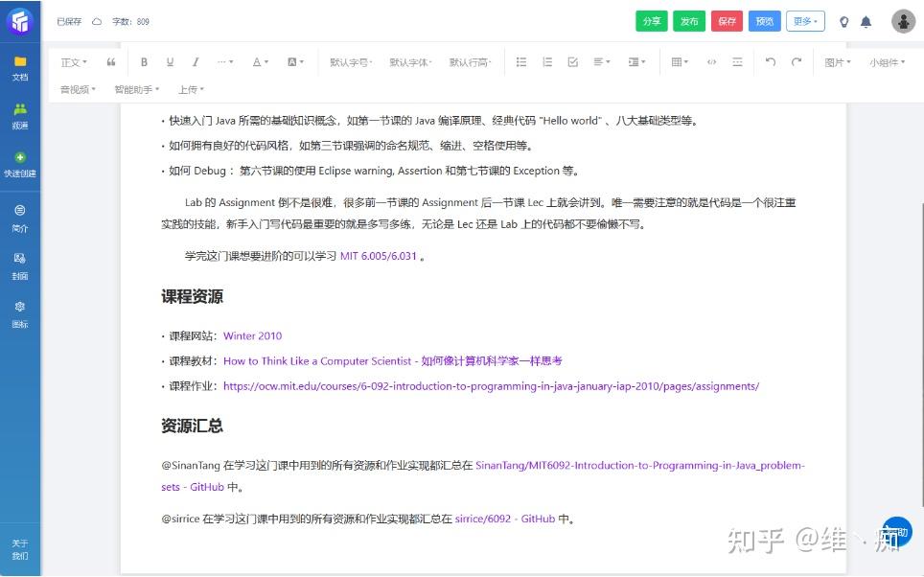Open notifications bell icon

pos(866,22)
